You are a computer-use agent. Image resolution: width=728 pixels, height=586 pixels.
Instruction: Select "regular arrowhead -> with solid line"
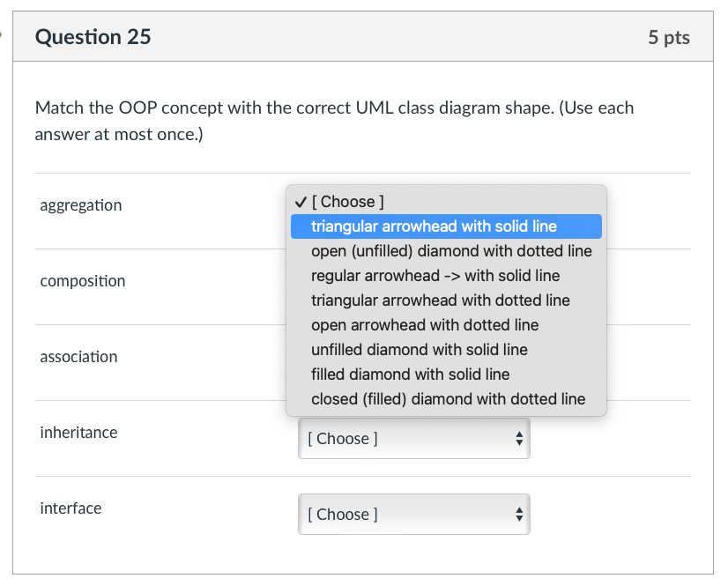[435, 276]
